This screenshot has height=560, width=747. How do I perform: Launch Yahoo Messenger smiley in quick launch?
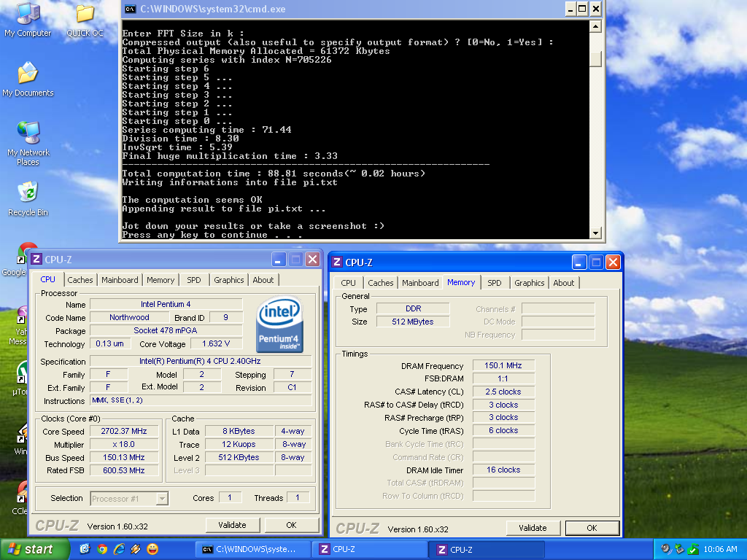(x=152, y=549)
